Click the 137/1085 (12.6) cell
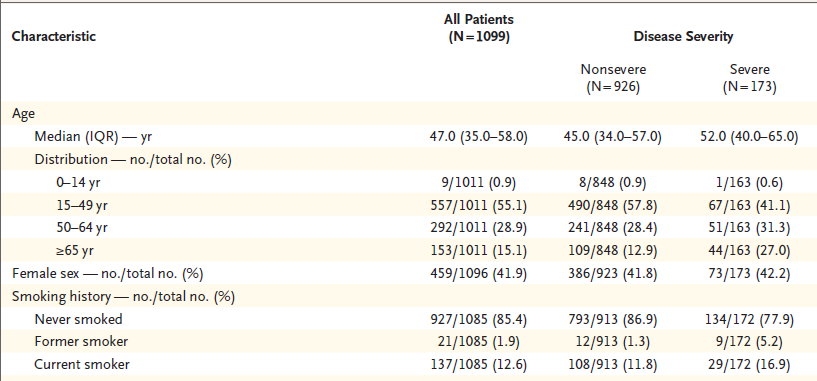Image resolution: width=817 pixels, height=381 pixels. click(478, 364)
